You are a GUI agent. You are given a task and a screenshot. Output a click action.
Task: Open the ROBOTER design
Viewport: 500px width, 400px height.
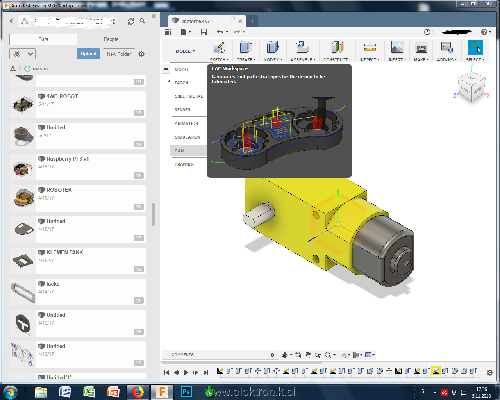(x=78, y=198)
